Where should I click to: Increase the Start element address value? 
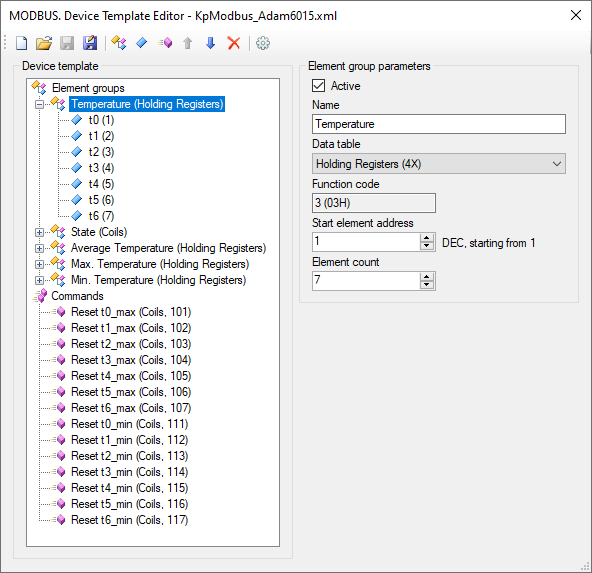click(x=427, y=238)
